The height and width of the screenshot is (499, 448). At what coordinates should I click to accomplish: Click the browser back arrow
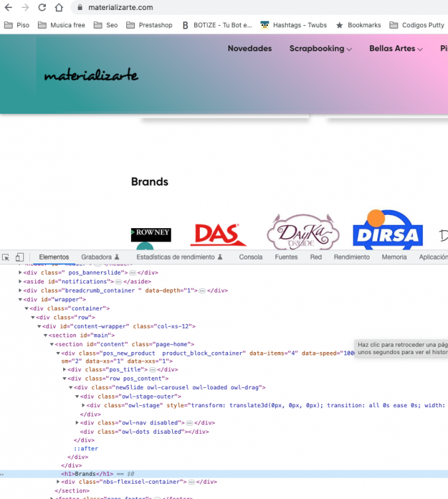(x=8, y=7)
